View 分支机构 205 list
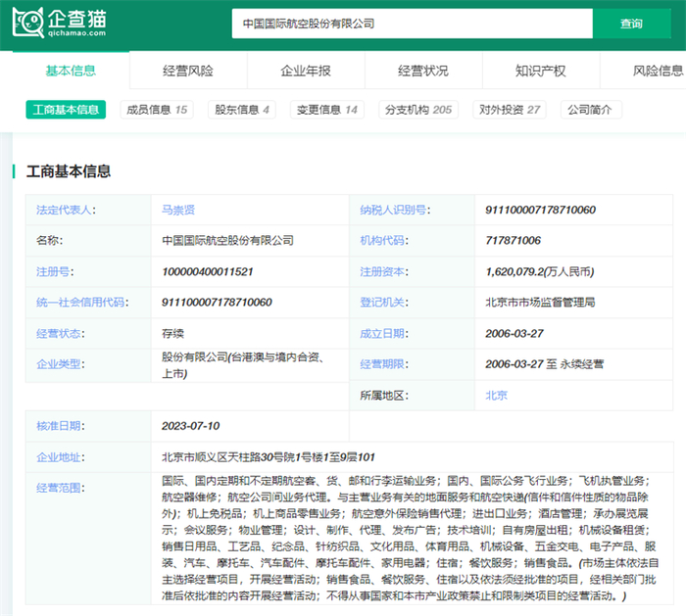The width and height of the screenshot is (686, 616). point(418,110)
